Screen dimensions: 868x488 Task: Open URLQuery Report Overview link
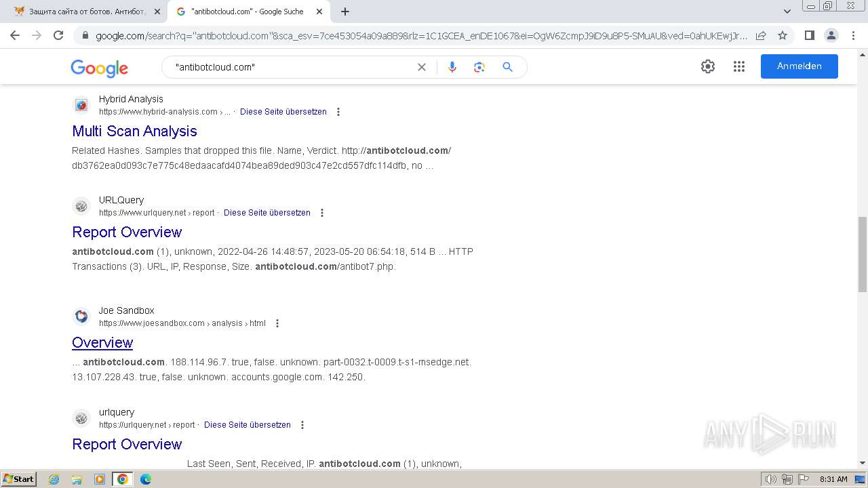[127, 232]
